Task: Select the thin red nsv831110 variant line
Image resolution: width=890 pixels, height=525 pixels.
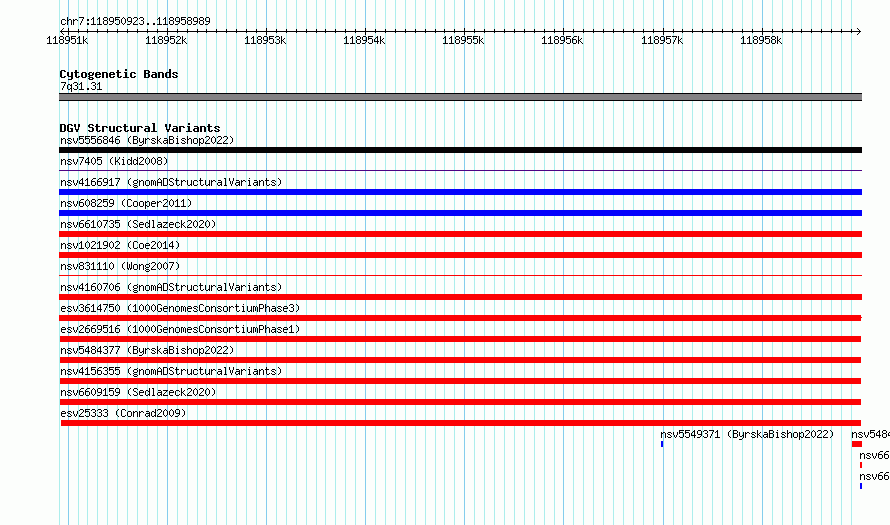Action: point(460,275)
